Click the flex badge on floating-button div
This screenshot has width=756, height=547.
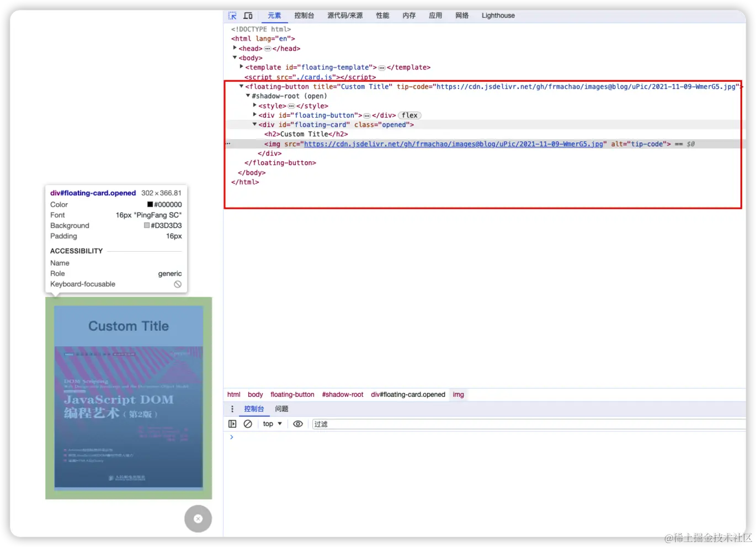coord(409,115)
